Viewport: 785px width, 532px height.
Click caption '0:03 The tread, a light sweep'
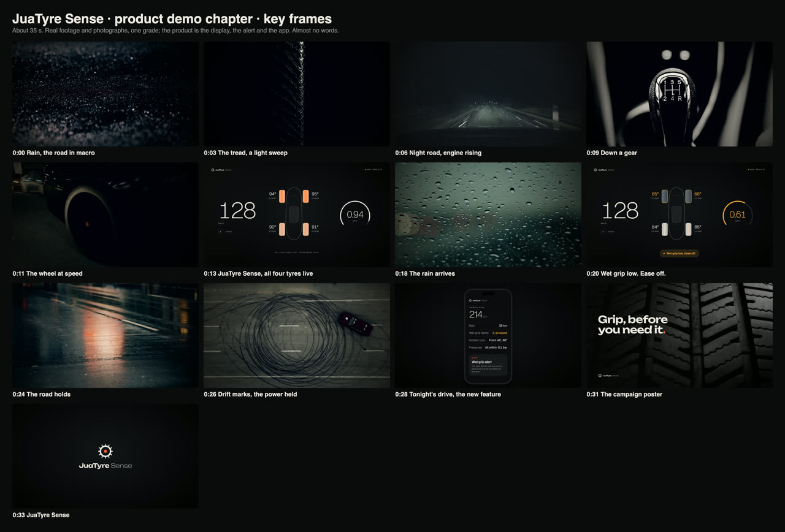pos(246,153)
